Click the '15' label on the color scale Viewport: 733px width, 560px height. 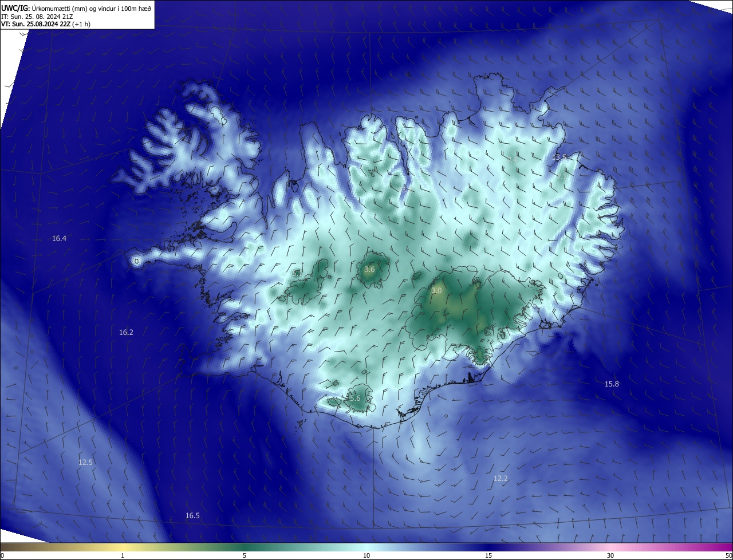coord(488,555)
